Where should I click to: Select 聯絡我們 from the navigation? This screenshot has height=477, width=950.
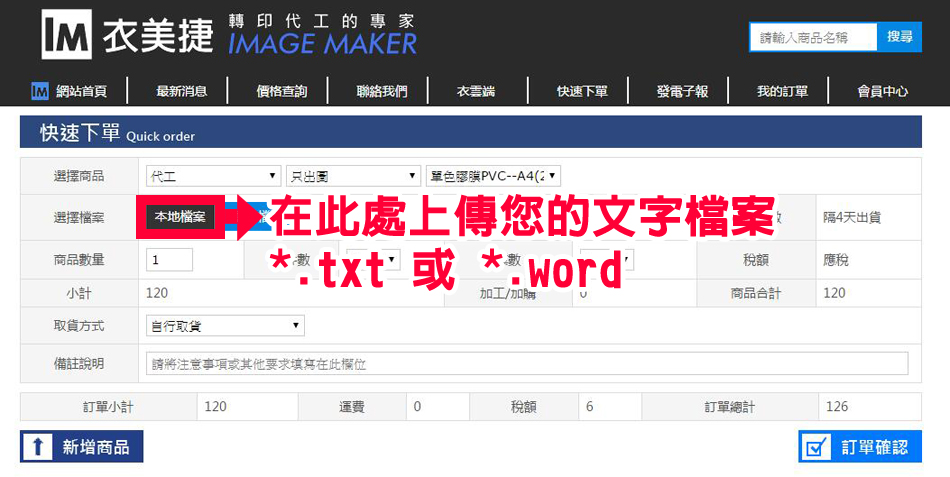click(x=382, y=91)
